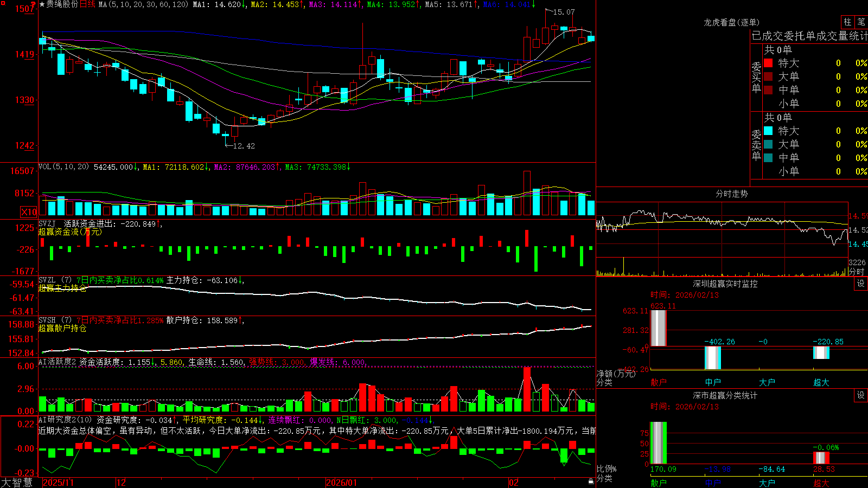The height and width of the screenshot is (488, 868).
Task: Click the VOL(5,10,20) indicator label
Action: coord(63,167)
